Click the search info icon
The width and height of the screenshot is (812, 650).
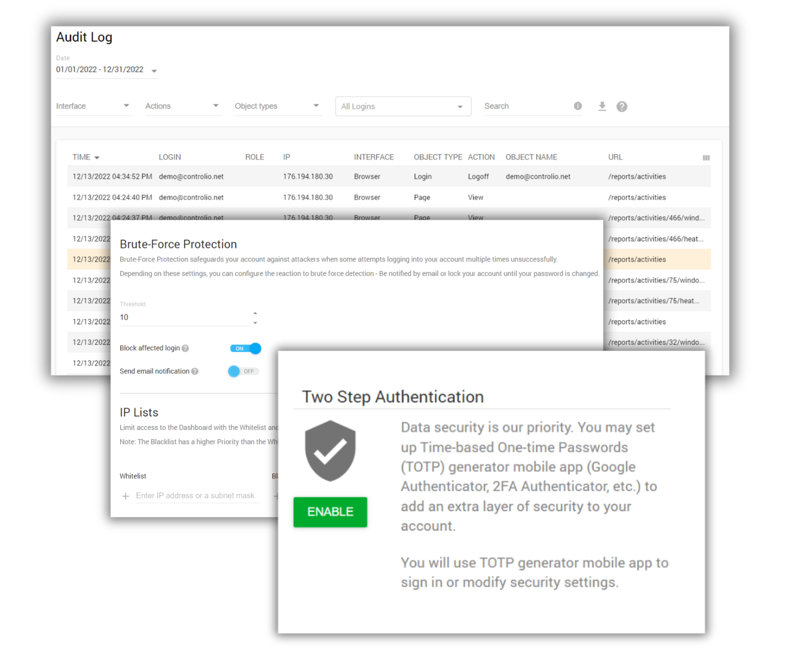(578, 106)
